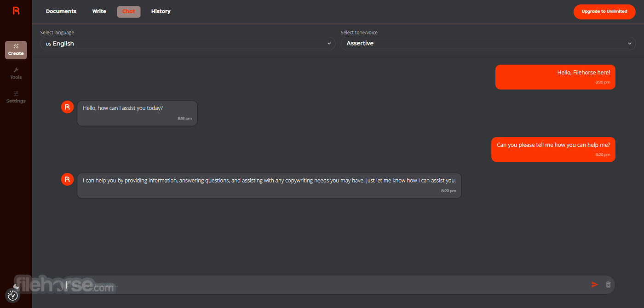
Task: Click the 'Hello, Filehorse here!' message bubble
Action: [555, 77]
